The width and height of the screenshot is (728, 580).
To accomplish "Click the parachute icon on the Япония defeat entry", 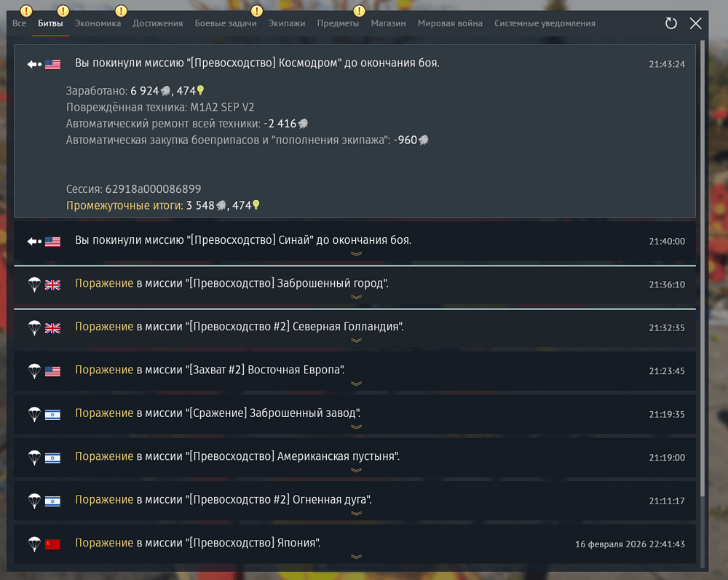I will [x=34, y=544].
